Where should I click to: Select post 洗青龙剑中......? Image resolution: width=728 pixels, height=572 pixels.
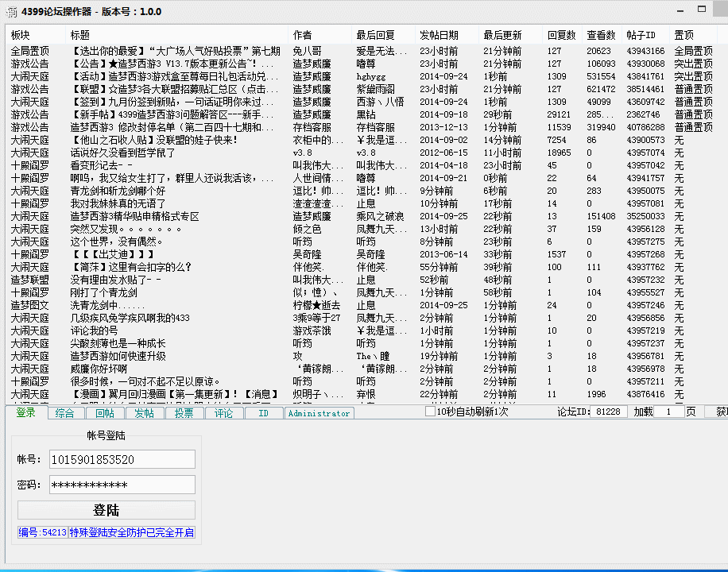(107, 306)
